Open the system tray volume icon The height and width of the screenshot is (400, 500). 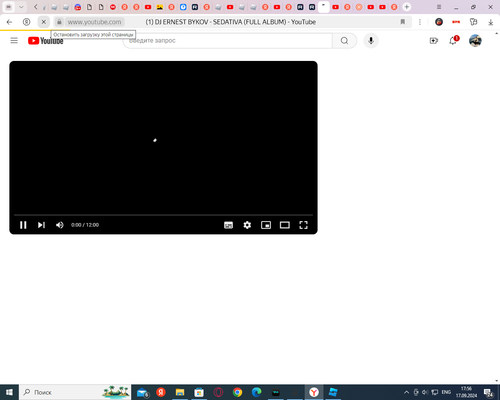coord(425,392)
